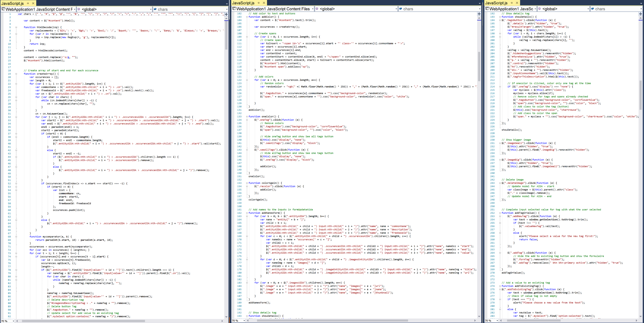
Task: Click scroll-right arrow on left pane's horizontal scrollbar
Action: 222,321
